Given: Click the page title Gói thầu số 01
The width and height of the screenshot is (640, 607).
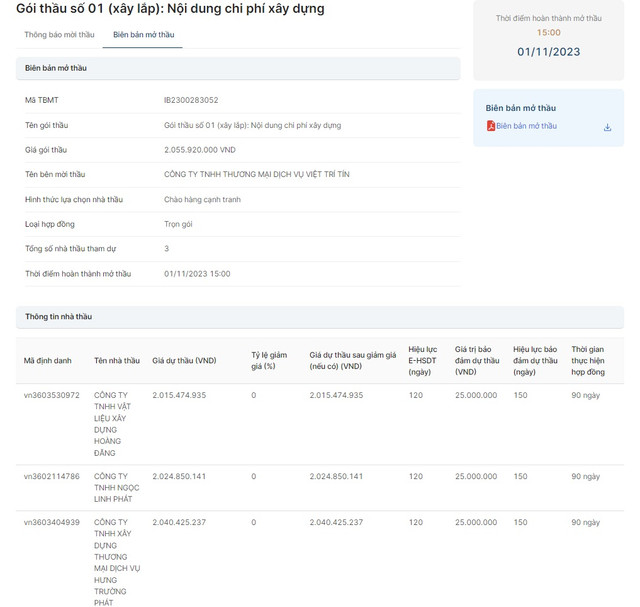Looking at the screenshot, I should (170, 9).
